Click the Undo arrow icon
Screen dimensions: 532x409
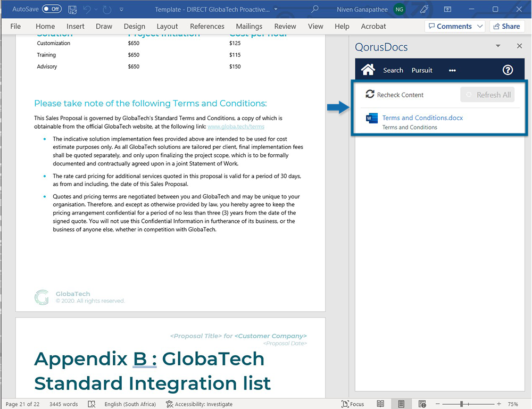(87, 10)
